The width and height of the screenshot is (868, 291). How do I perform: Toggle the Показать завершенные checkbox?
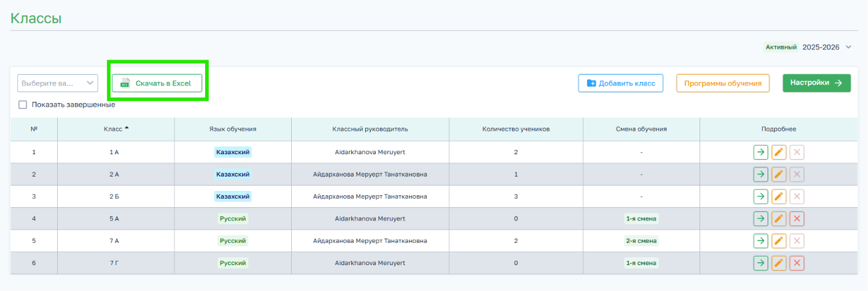coord(23,105)
